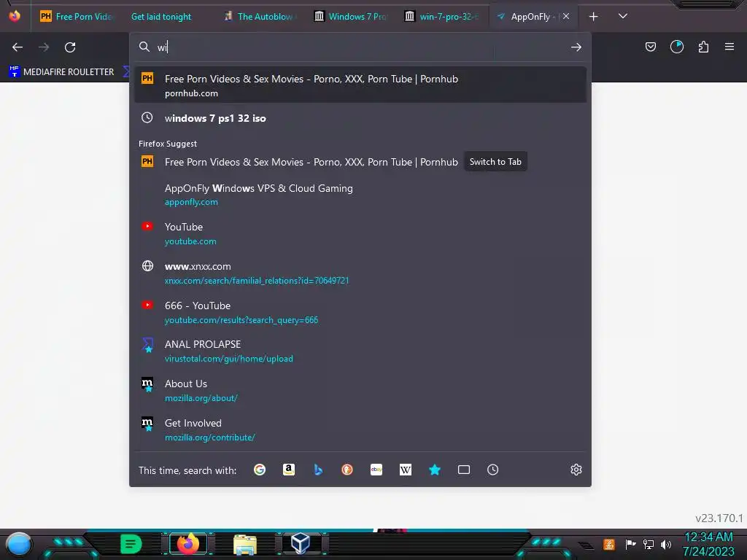Switch to the Windows 7 Pro tab
This screenshot has height=560, width=747.
click(351, 17)
